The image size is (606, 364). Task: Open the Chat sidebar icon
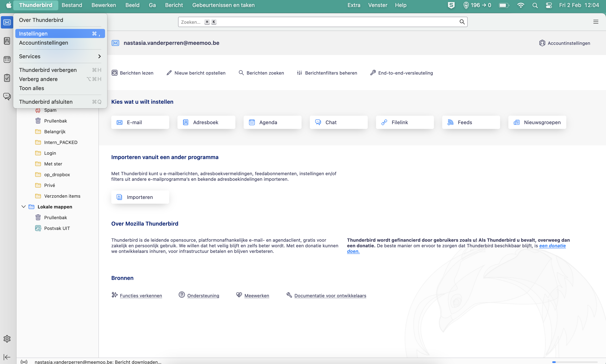[7, 96]
